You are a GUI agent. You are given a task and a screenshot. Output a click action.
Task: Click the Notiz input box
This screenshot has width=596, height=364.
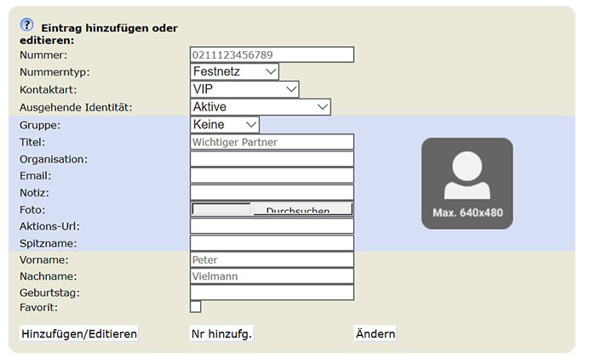[272, 193]
